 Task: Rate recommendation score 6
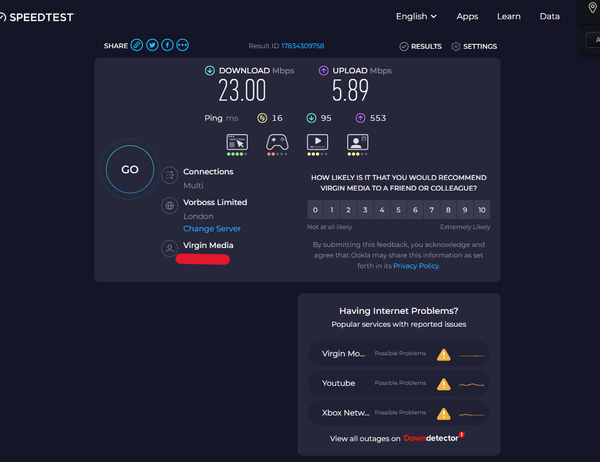[415, 209]
